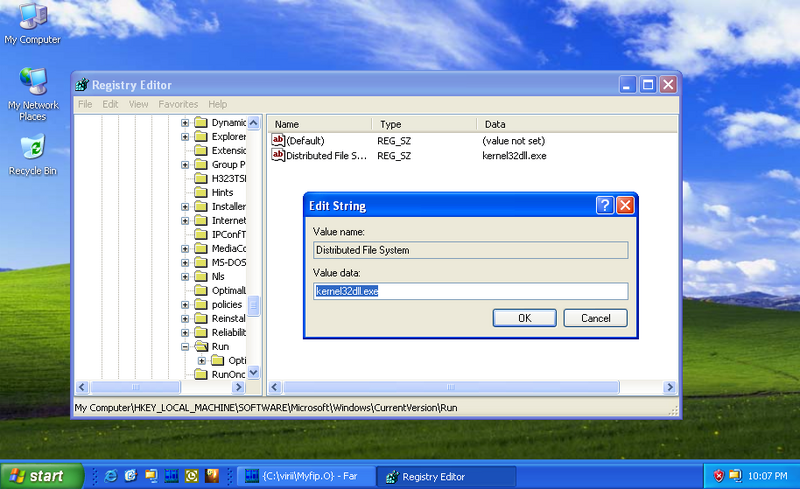The image size is (800, 489).
Task: Open My Network Places desktop icon
Action: point(33,94)
